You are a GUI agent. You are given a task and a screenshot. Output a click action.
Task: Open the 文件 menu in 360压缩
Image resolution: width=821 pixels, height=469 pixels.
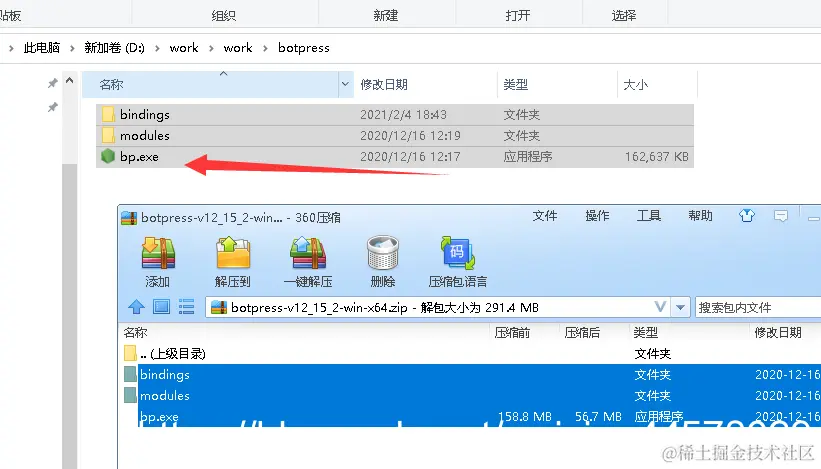tap(545, 216)
